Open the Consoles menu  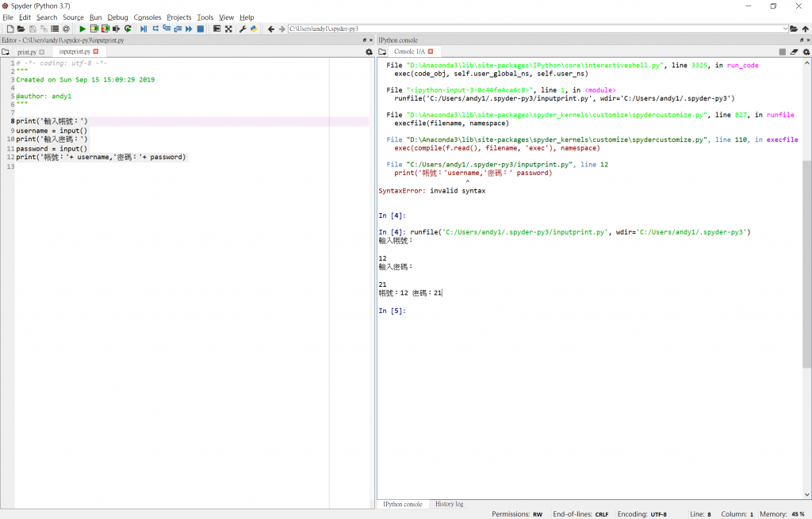147,17
